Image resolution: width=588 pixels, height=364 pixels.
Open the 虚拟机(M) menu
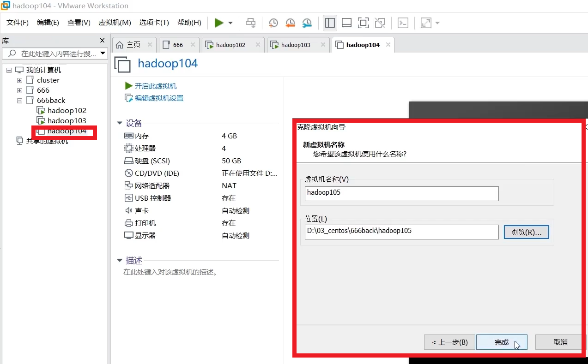115,23
